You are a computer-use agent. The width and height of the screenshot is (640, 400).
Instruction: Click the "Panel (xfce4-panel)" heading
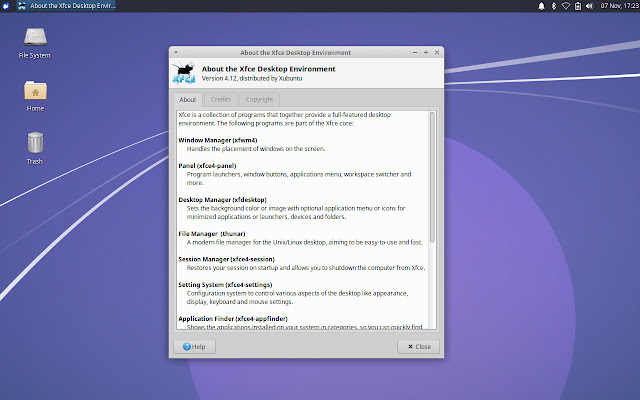click(207, 166)
